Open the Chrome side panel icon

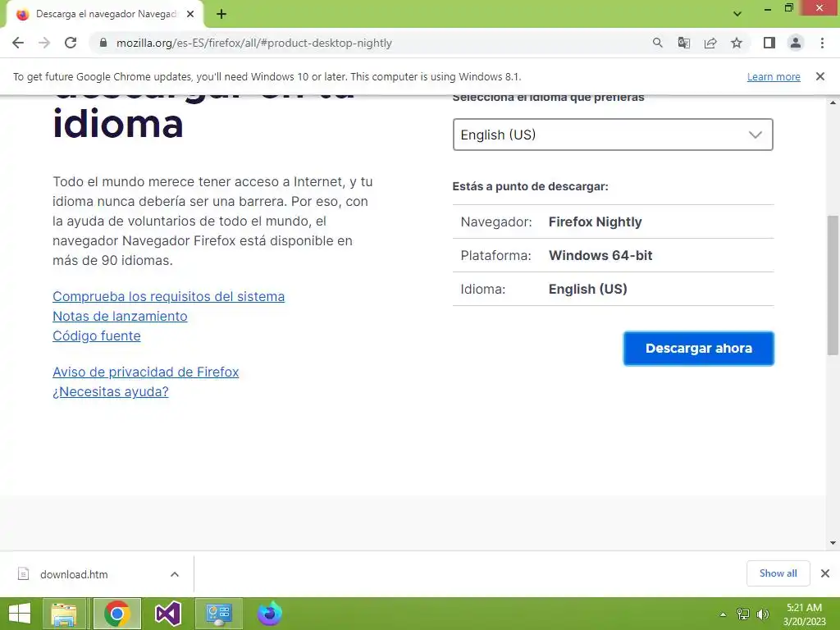pyautogui.click(x=769, y=43)
